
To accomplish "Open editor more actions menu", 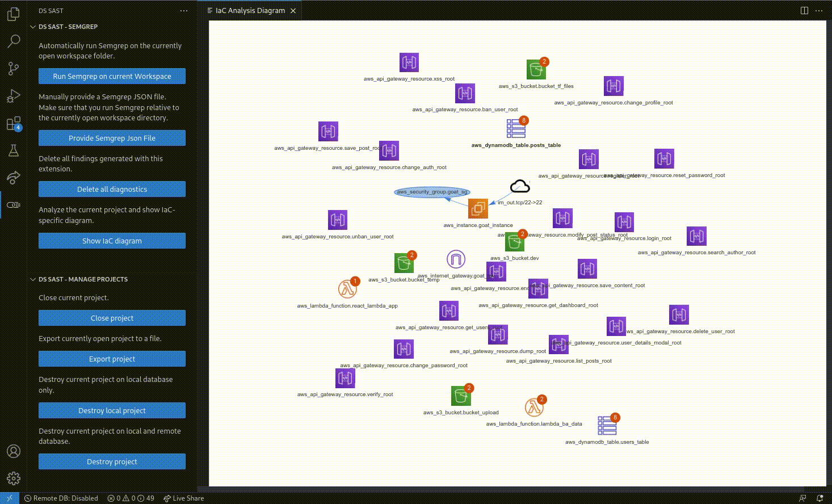I will [x=818, y=11].
